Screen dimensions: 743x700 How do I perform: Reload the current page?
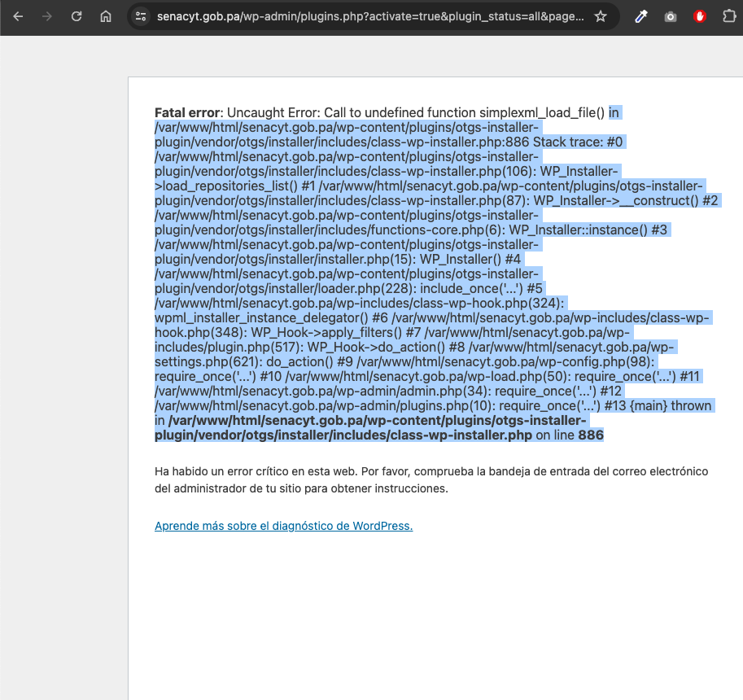76,16
